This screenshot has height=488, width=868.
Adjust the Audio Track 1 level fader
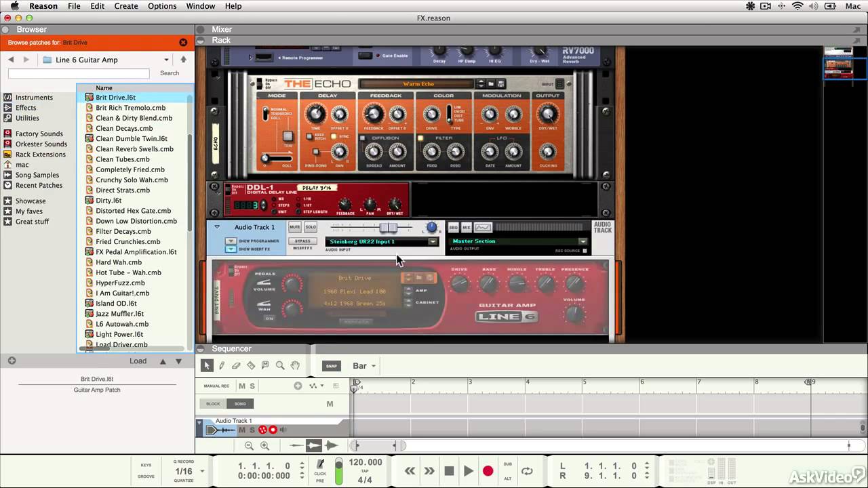click(x=388, y=228)
